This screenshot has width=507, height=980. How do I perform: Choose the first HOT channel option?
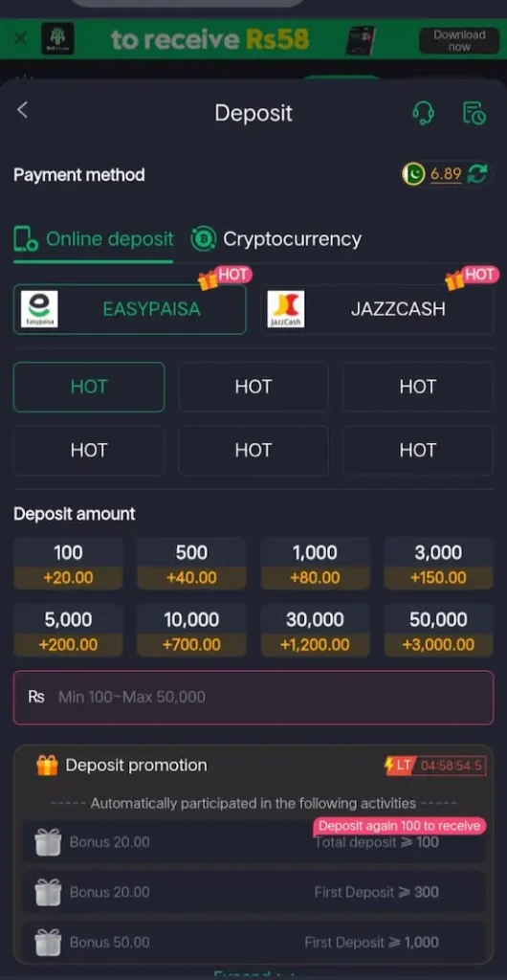[x=89, y=387]
